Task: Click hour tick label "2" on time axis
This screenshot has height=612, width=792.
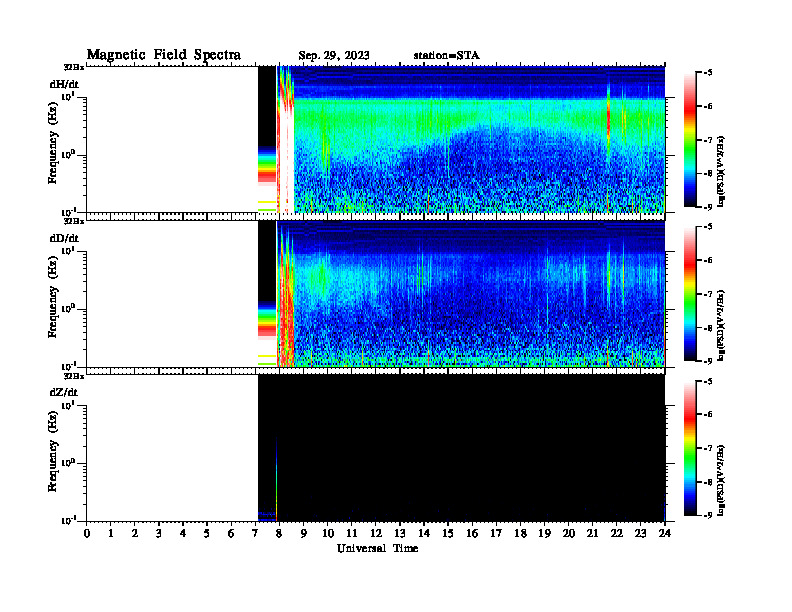Action: [x=135, y=534]
